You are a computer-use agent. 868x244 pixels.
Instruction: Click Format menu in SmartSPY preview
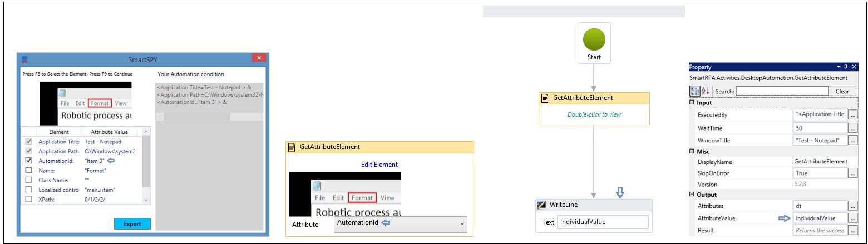(x=100, y=103)
